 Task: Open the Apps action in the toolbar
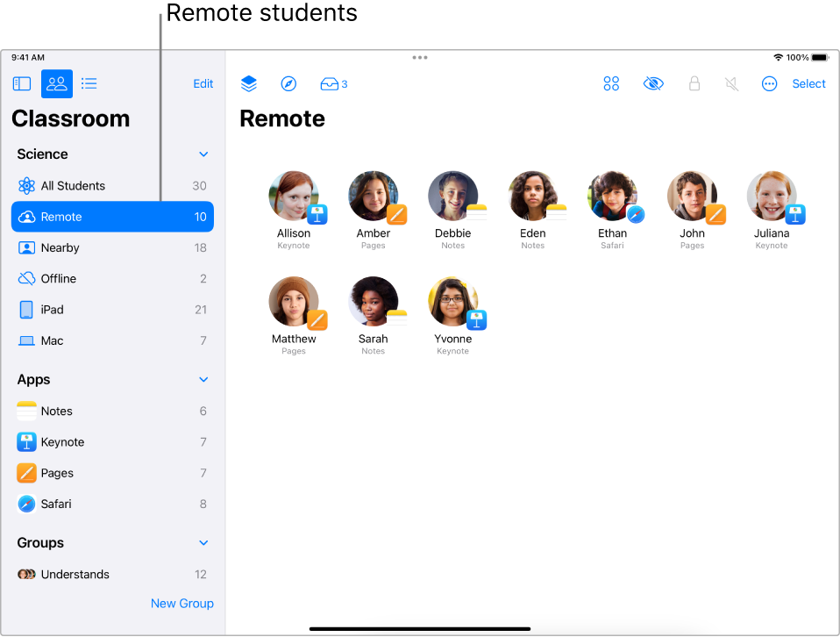coord(248,83)
